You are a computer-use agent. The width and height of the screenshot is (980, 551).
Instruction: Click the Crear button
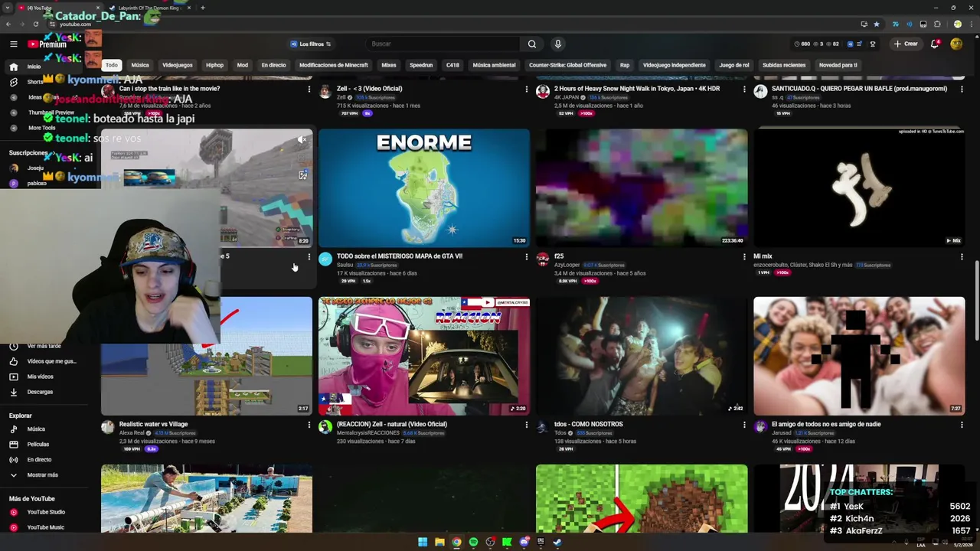click(x=906, y=44)
